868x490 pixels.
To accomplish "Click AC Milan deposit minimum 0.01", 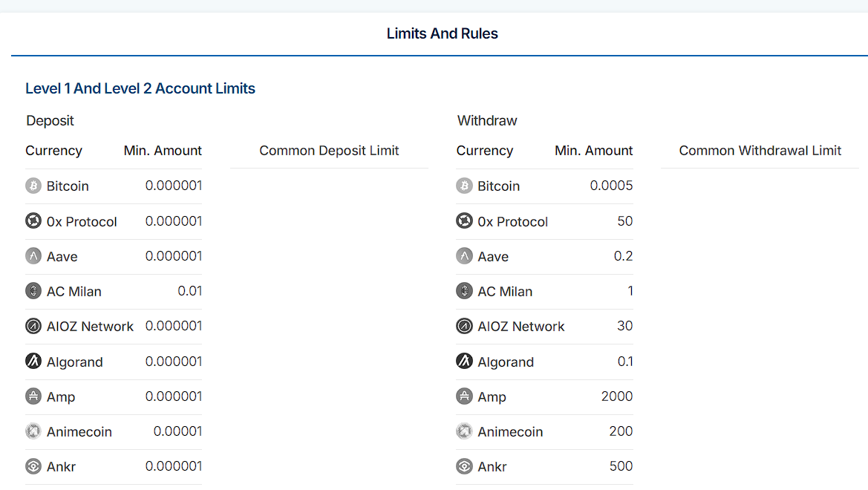I will pos(189,291).
